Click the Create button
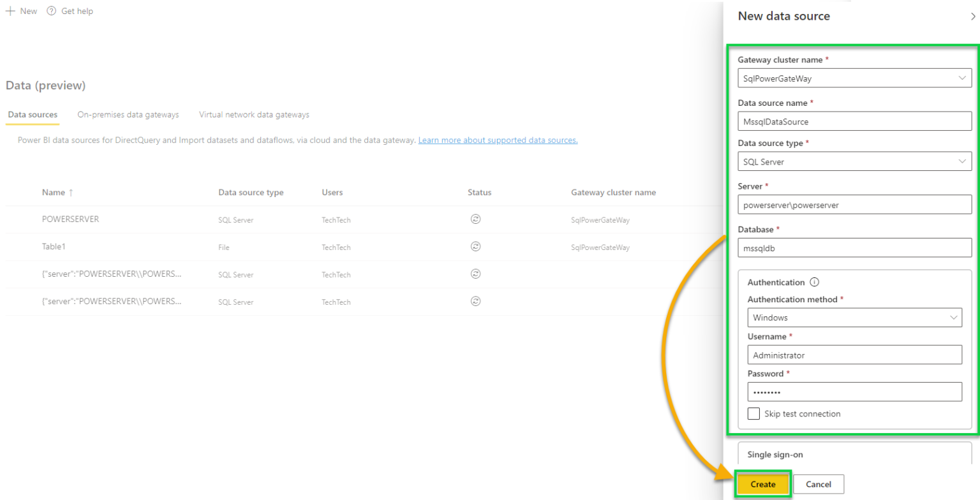This screenshot has width=980, height=500. coord(763,484)
